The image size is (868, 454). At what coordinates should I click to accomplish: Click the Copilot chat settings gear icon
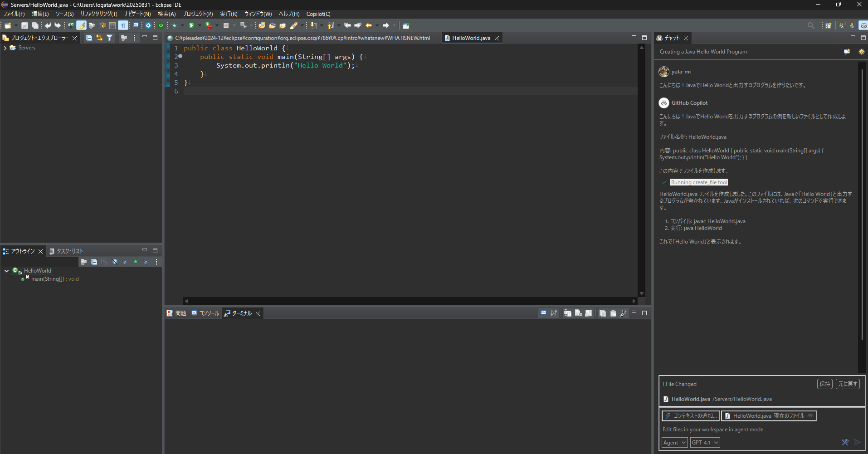[x=862, y=52]
